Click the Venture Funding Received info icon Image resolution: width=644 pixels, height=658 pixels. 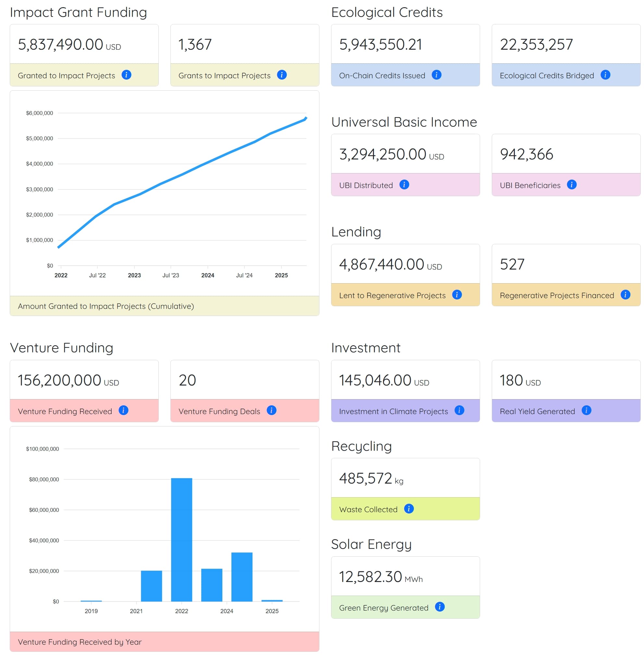(x=123, y=410)
